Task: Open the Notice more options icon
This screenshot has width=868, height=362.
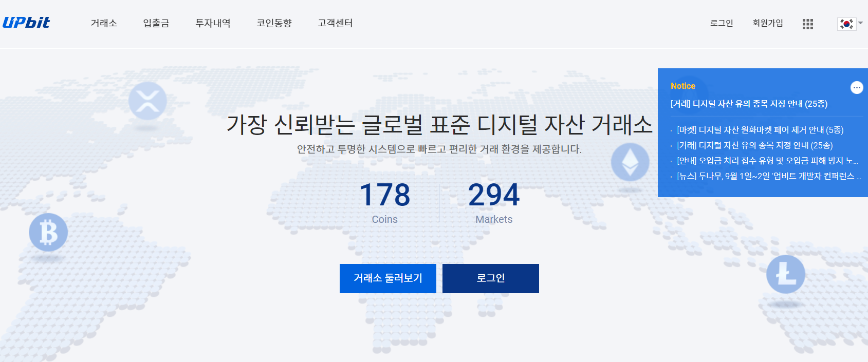Action: coord(856,87)
